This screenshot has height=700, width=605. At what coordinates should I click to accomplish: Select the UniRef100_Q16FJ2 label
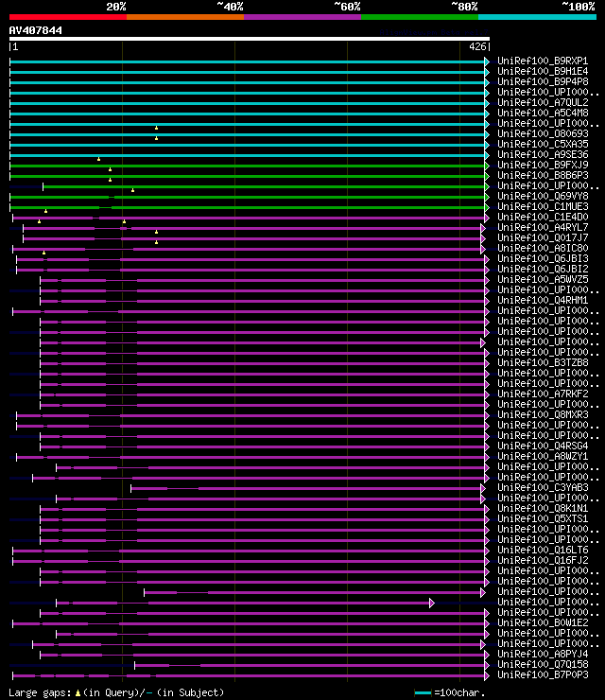click(543, 560)
